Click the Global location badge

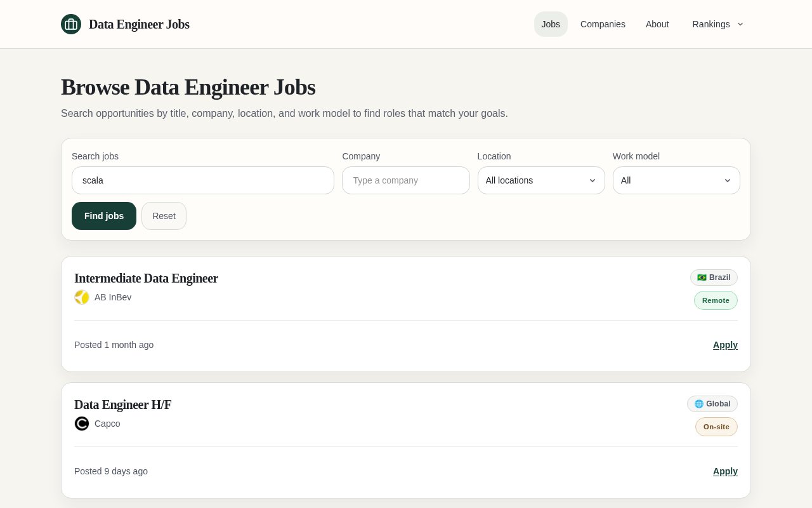click(712, 404)
